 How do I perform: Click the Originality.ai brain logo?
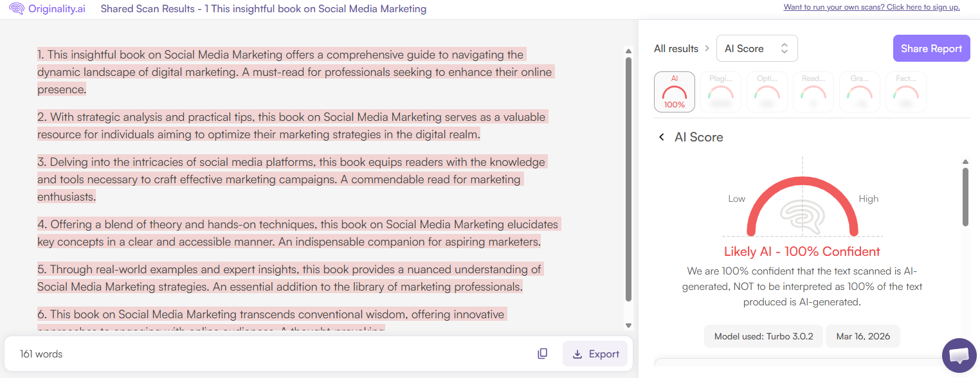[17, 9]
